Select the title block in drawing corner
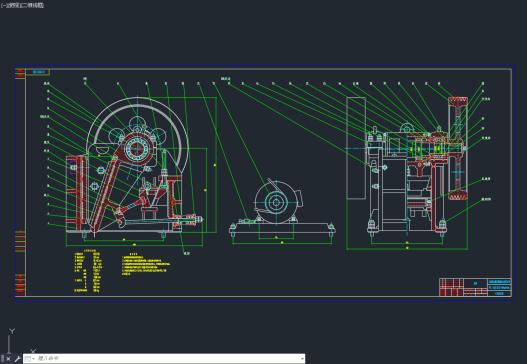Screen dimensions: 527x364 coord(475,287)
